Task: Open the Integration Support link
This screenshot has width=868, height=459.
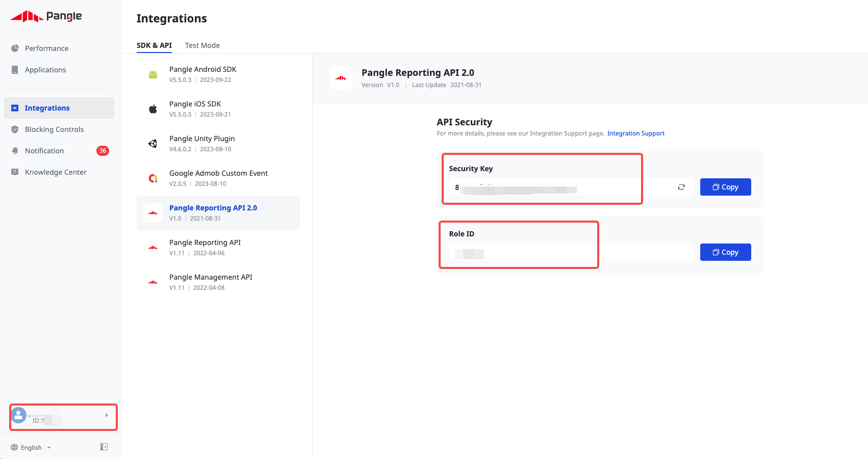Action: tap(635, 133)
